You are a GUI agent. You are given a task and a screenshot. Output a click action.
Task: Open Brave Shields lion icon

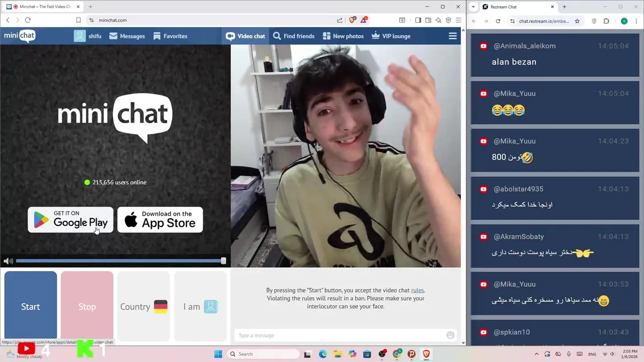352,20
